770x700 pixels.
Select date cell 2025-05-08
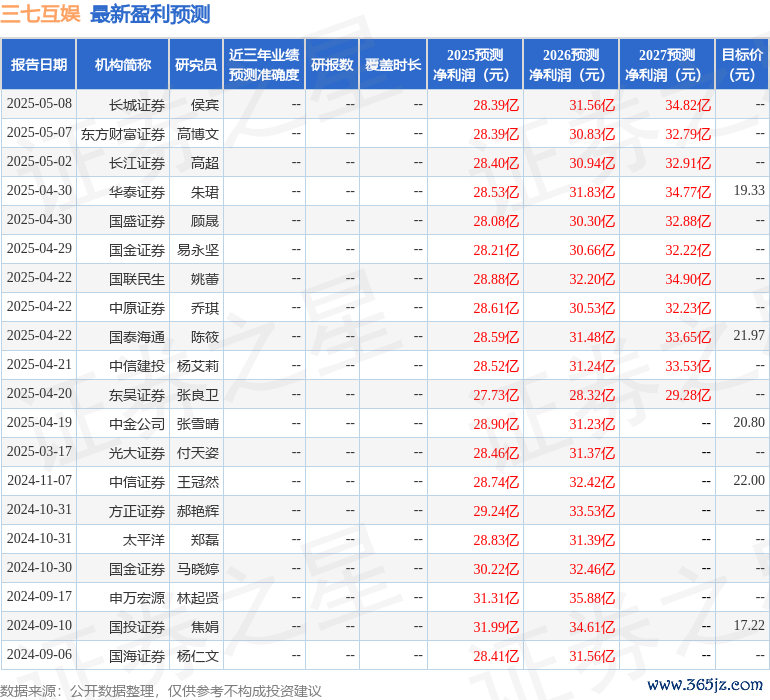[x=39, y=104]
